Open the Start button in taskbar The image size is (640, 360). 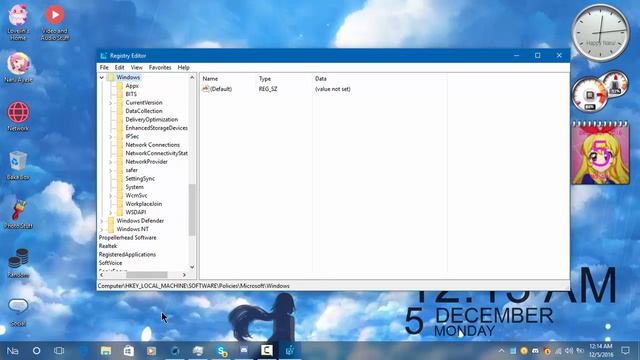click(13, 351)
